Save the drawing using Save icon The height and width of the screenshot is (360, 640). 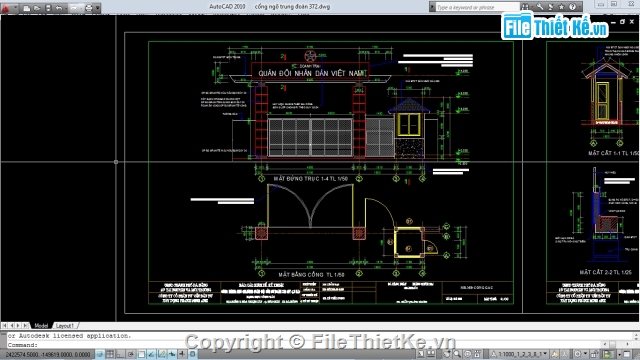(x=48, y=8)
